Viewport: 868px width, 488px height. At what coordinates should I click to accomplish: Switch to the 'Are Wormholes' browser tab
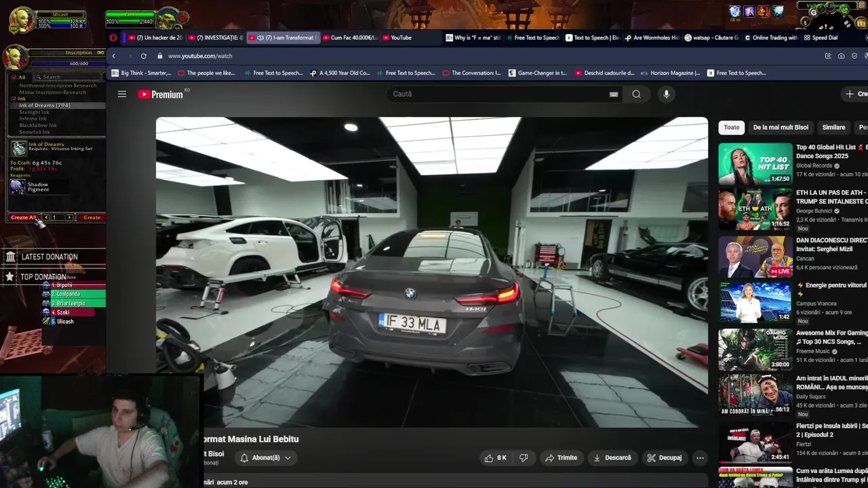point(652,38)
